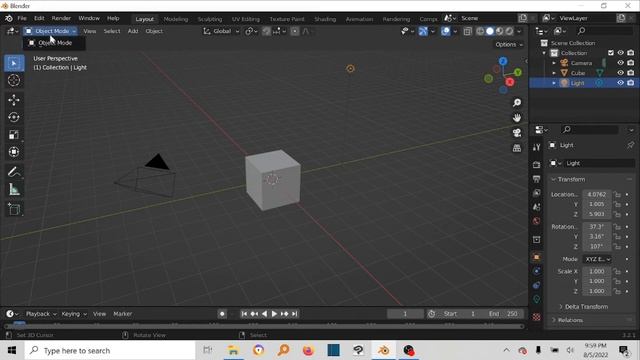This screenshot has width=640, height=360.
Task: Toggle viewport gizmos display
Action: point(423,31)
